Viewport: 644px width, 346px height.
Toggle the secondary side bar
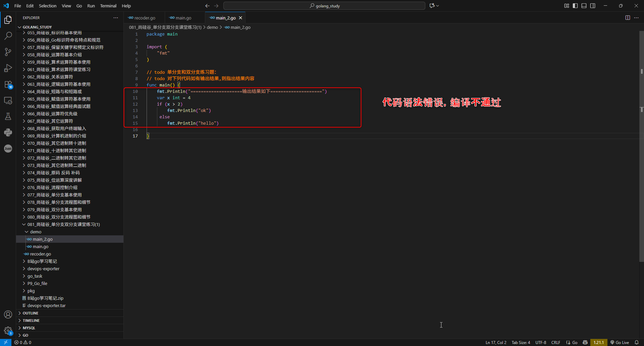pos(593,6)
